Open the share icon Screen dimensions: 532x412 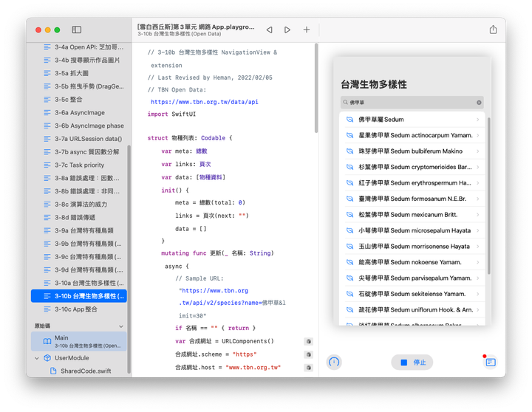pyautogui.click(x=494, y=30)
